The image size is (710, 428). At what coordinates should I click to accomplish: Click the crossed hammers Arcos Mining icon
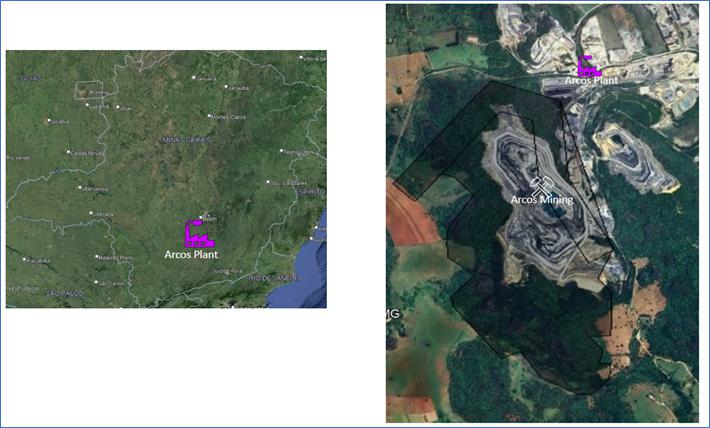point(542,184)
